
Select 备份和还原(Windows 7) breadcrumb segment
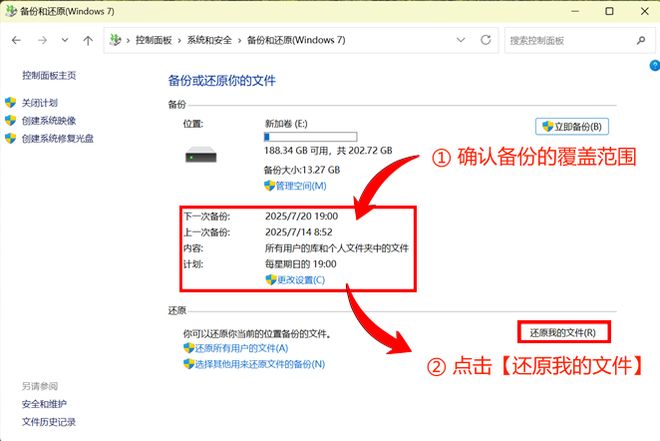coord(296,40)
